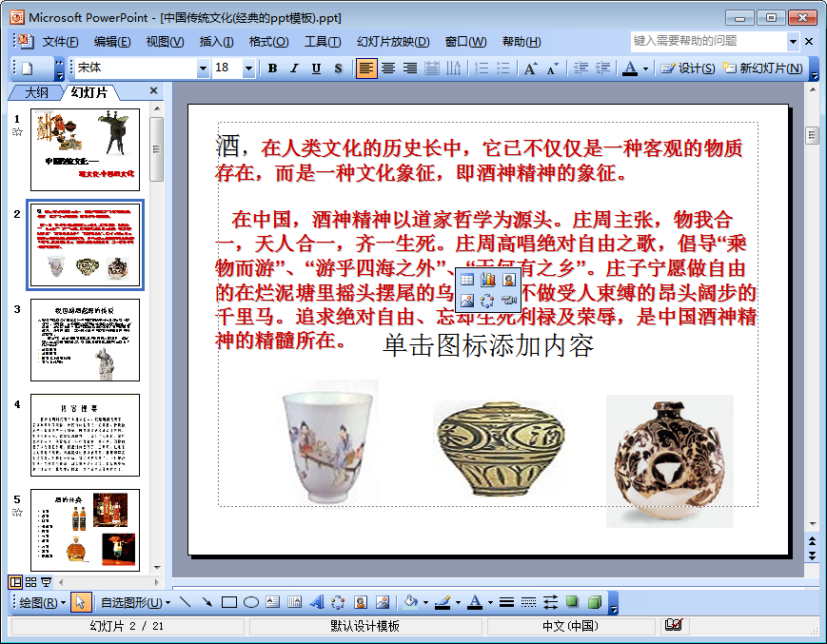
Task: Click the help question input box
Action: (708, 41)
